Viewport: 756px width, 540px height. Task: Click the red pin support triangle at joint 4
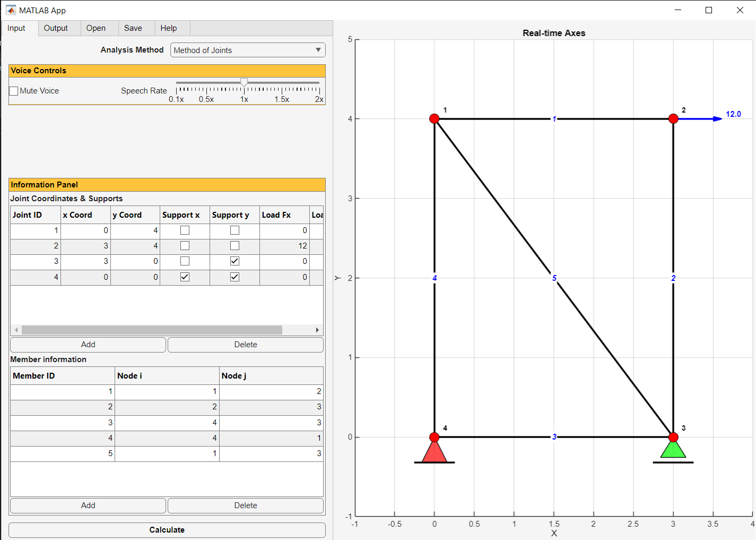[x=435, y=451]
